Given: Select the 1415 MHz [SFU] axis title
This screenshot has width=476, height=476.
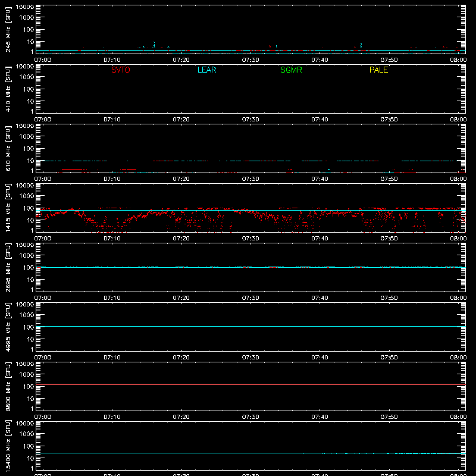Looking at the screenshot, I should pos(8,208).
